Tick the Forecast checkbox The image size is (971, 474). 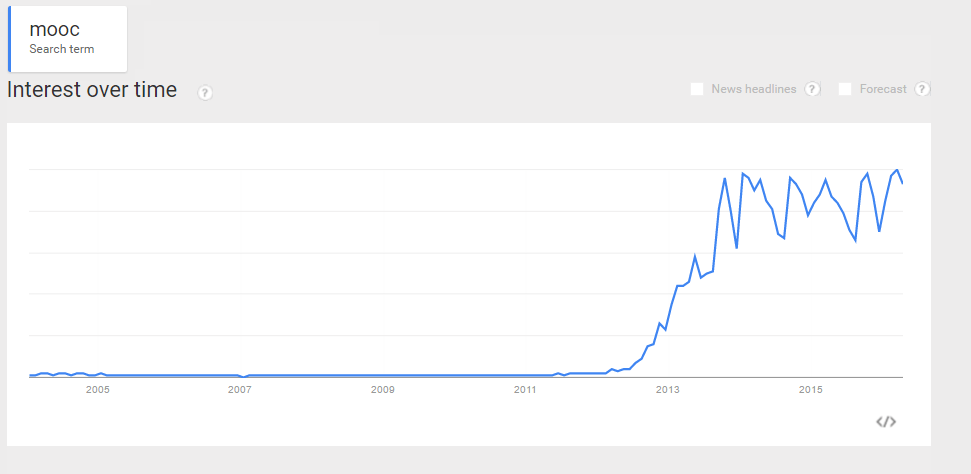click(x=845, y=89)
